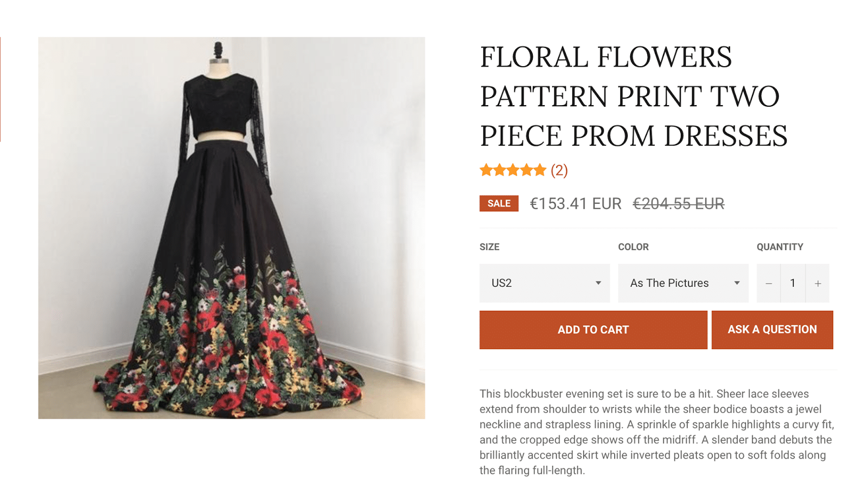Click the Color dropdown caret arrow

[x=737, y=283]
